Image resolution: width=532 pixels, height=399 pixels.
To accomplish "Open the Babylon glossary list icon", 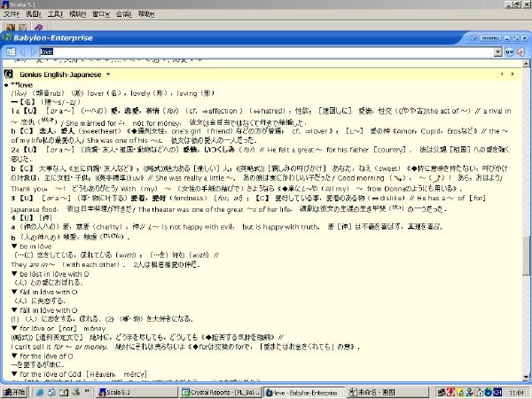I will point(11,52).
